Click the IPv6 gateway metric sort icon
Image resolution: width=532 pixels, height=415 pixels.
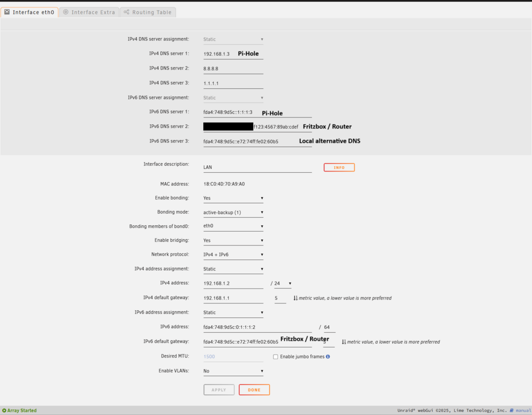(344, 342)
